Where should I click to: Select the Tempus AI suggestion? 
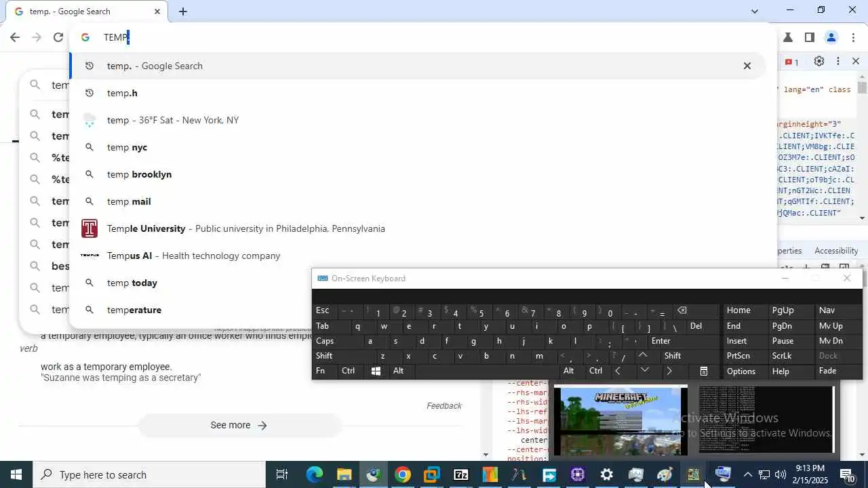coord(417,256)
